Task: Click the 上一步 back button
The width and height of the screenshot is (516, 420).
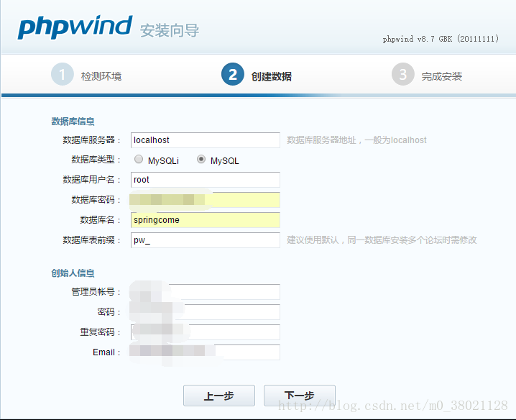Action: click(x=219, y=396)
